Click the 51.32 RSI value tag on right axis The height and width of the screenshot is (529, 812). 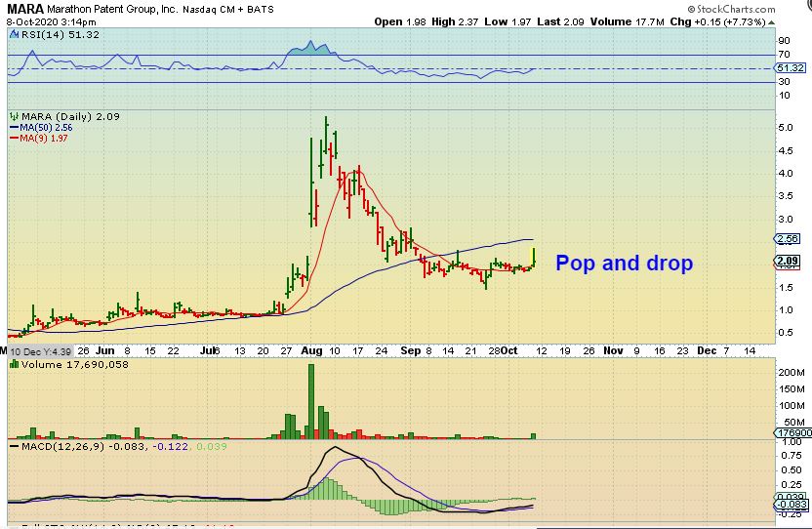(x=791, y=68)
